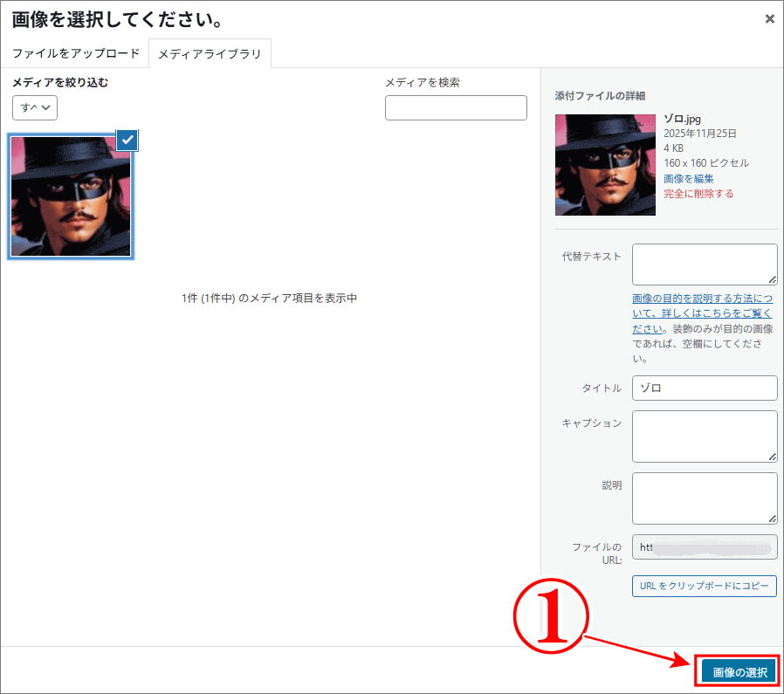Screen dimensions: 784x694
Task: Click the 説明 text area
Action: (705, 498)
